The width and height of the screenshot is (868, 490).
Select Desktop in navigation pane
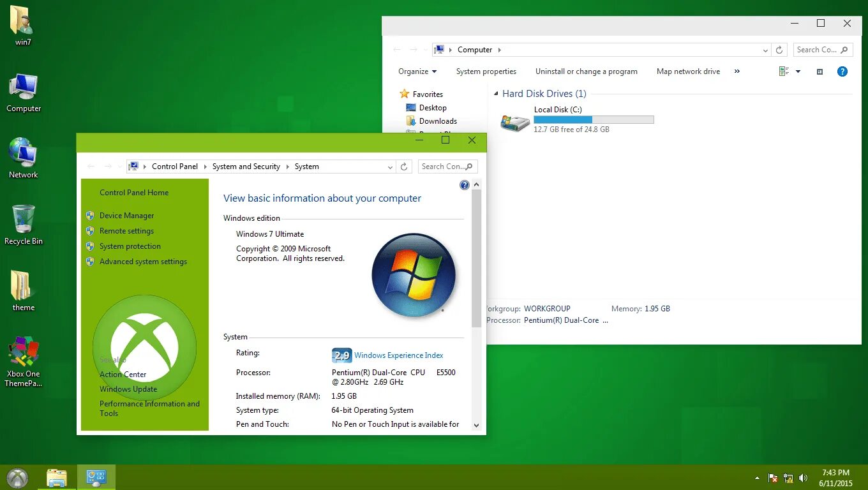(433, 108)
